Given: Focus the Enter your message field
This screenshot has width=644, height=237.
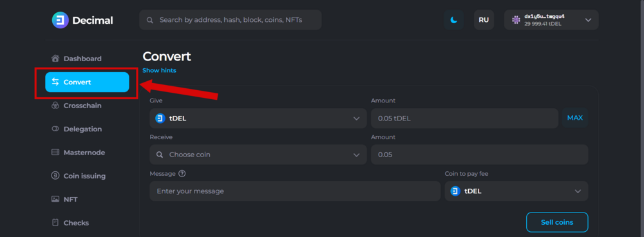Looking at the screenshot, I should (295, 191).
